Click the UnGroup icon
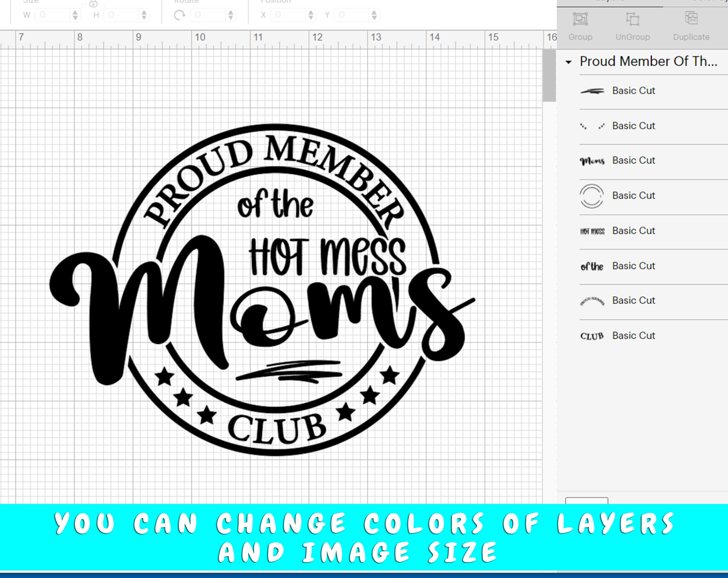728x578 pixels. [633, 20]
